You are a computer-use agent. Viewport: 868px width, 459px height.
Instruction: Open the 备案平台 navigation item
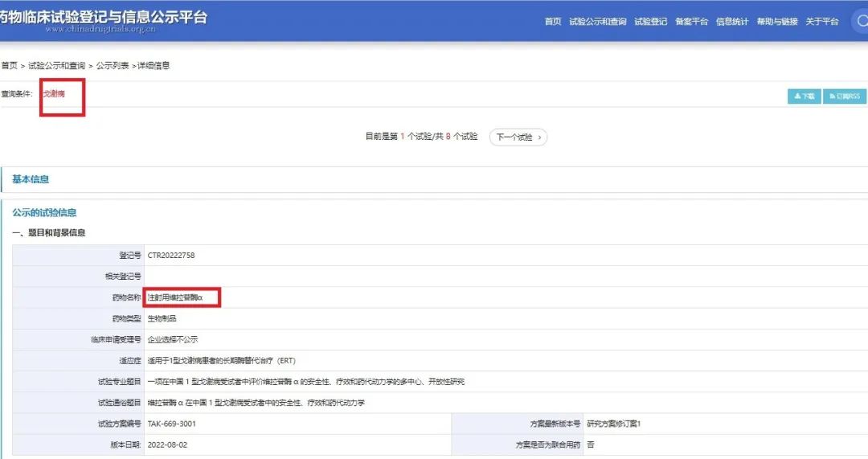(691, 22)
